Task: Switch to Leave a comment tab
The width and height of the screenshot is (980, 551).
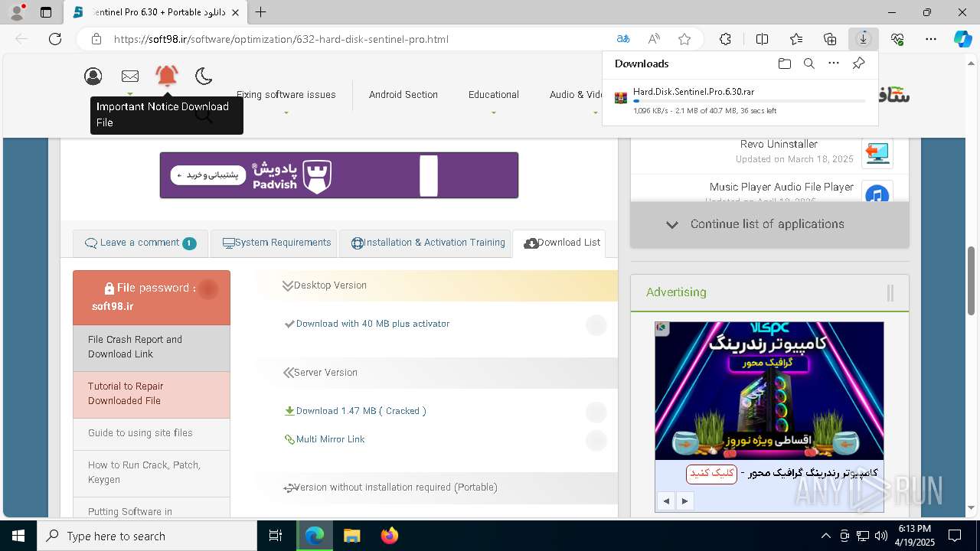Action: point(140,243)
